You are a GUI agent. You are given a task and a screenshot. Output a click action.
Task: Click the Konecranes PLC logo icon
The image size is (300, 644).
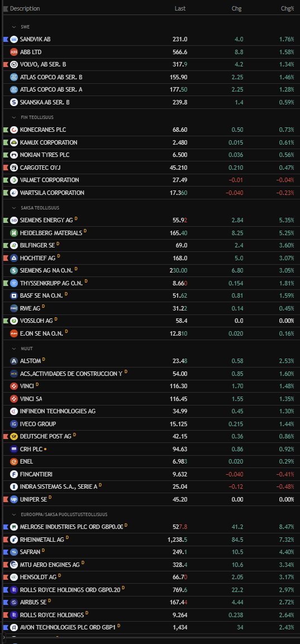(13, 130)
